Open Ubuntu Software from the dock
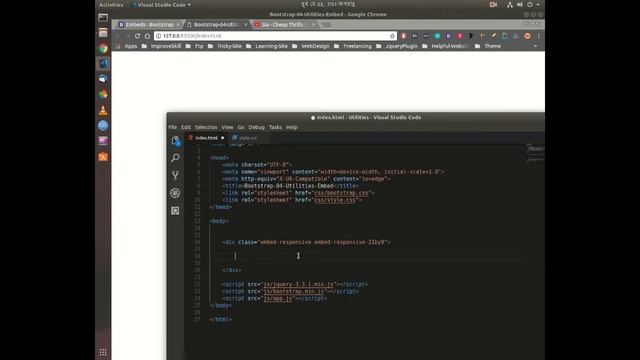This screenshot has width=640, height=360. (x=103, y=157)
